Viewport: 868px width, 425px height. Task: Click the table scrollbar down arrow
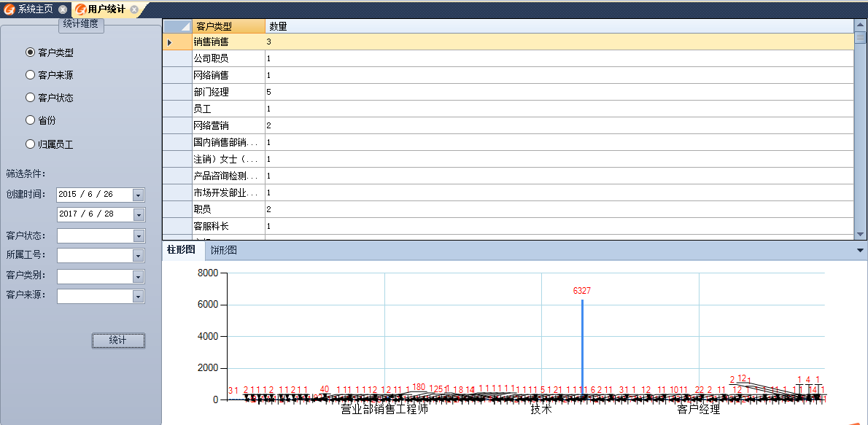coord(860,235)
